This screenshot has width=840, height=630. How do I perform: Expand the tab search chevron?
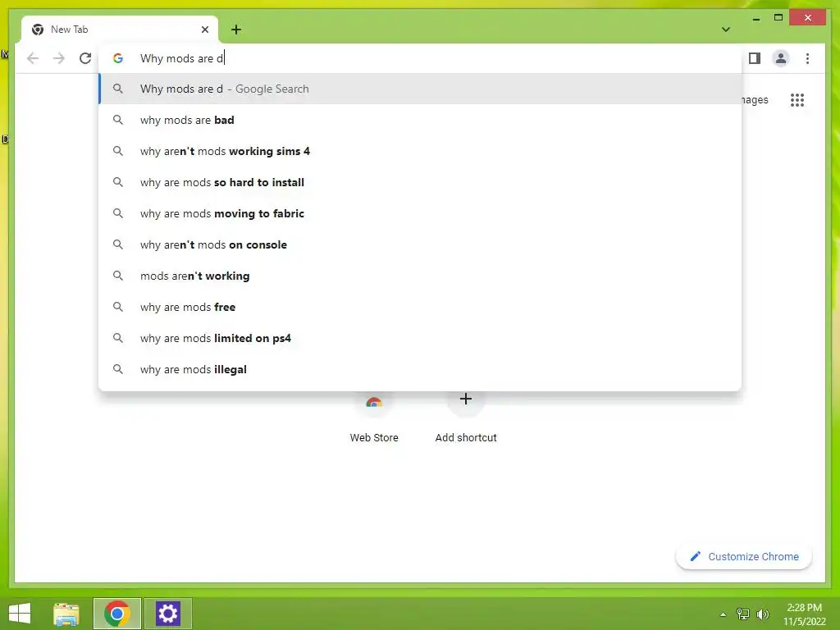tap(725, 30)
